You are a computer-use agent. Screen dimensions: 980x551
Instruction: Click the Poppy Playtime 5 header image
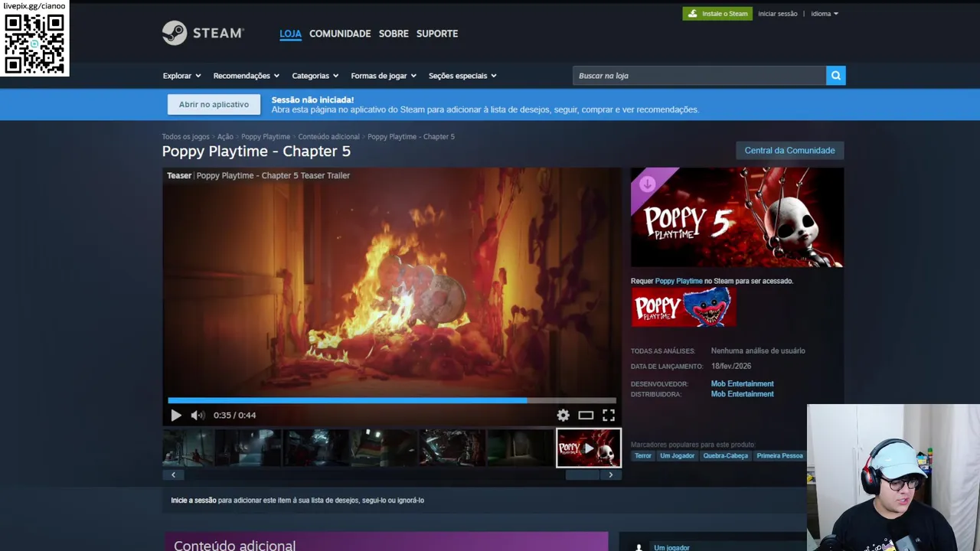(x=737, y=217)
